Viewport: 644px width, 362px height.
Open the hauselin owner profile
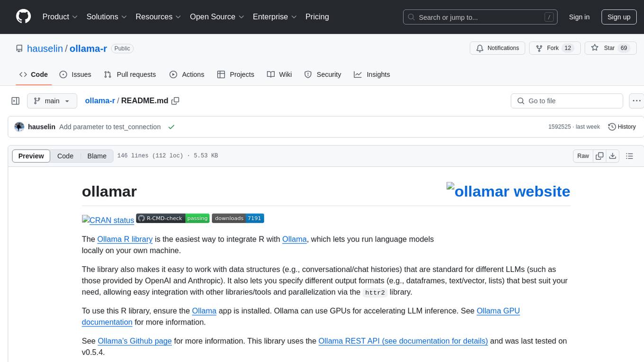[45, 48]
